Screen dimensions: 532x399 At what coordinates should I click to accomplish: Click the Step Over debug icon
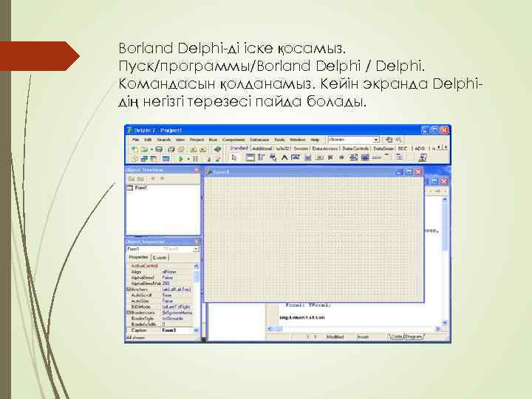point(217,158)
